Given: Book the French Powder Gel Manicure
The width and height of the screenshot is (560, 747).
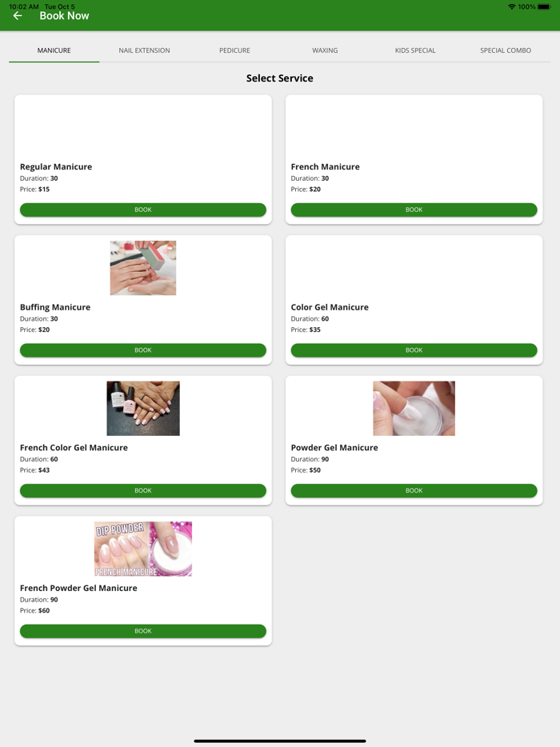Looking at the screenshot, I should point(143,631).
